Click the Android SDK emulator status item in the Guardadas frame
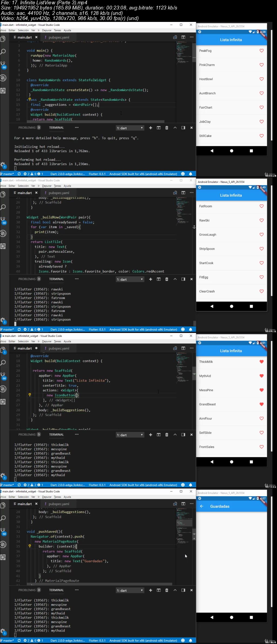 [x=143, y=640]
